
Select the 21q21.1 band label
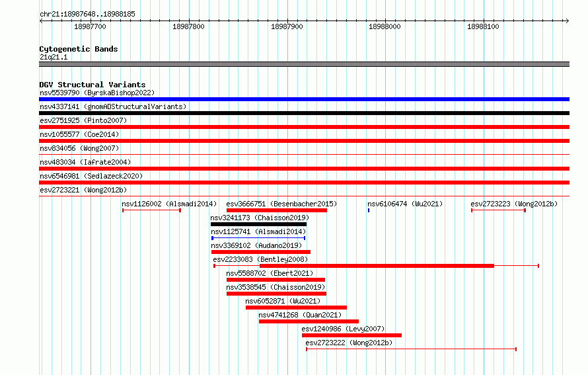click(54, 57)
